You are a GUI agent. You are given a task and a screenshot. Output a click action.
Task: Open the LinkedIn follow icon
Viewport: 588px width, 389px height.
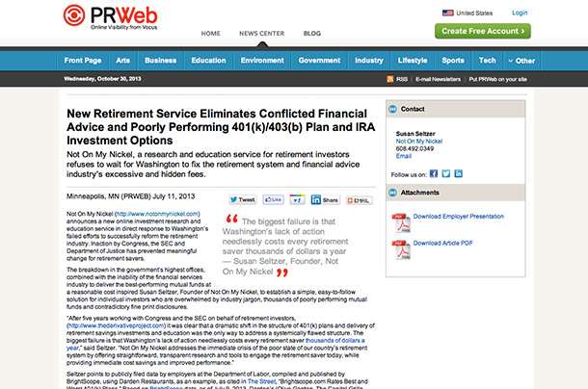(459, 174)
